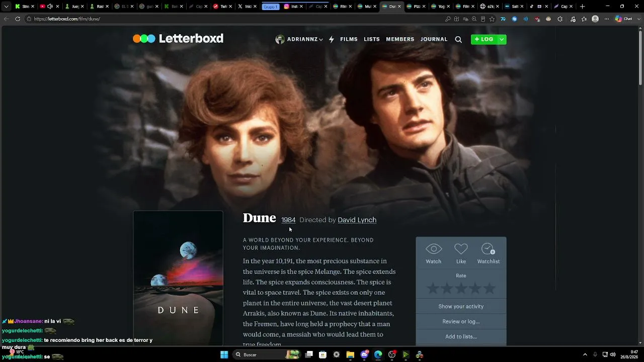
Task: Open the browser favorites list icon
Action: coord(584,19)
